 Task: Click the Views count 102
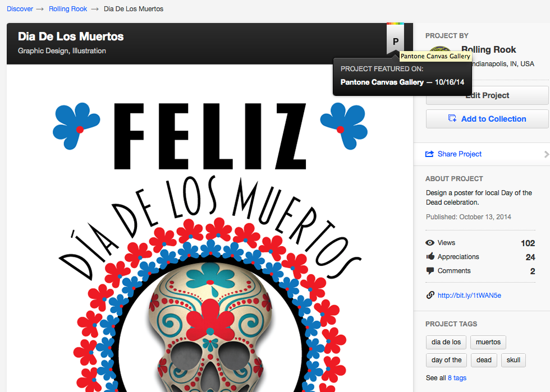click(528, 243)
